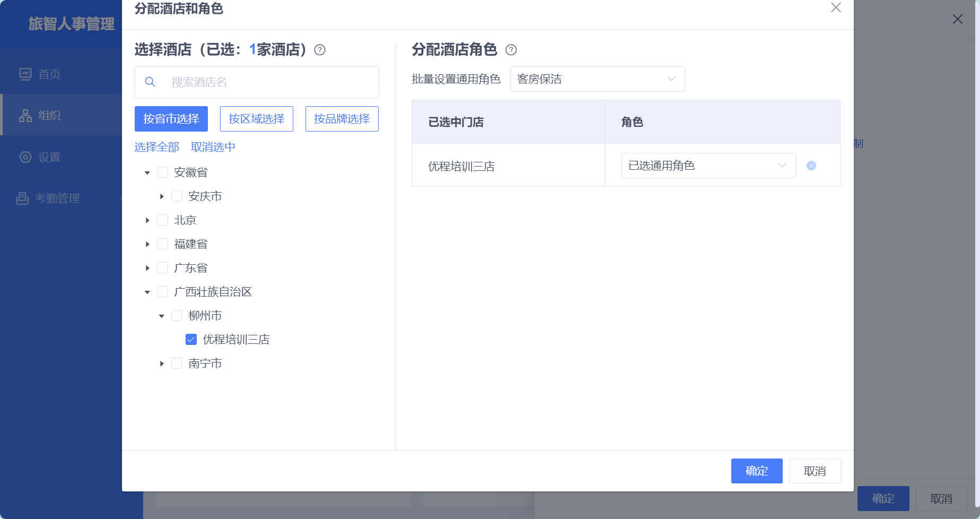
Task: Expand the 南宁市 tree node
Action: point(162,364)
